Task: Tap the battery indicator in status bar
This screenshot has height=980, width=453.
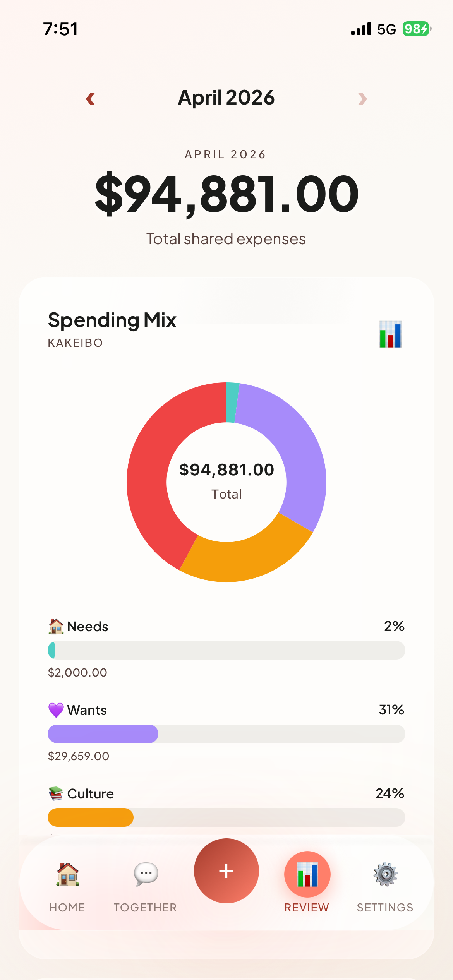Action: 417,29
